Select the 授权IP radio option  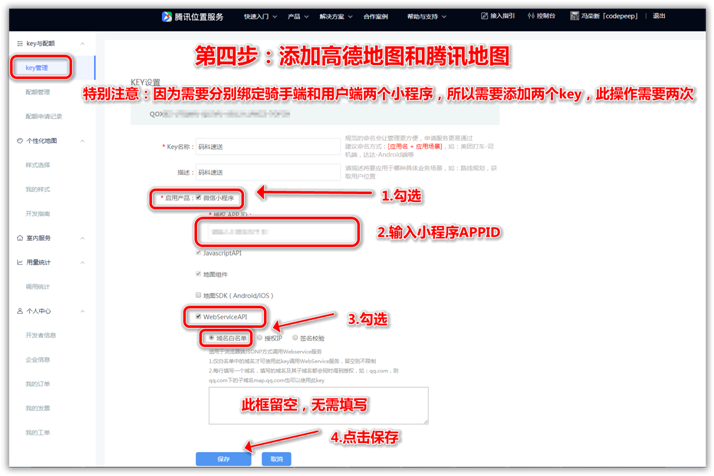coord(260,338)
